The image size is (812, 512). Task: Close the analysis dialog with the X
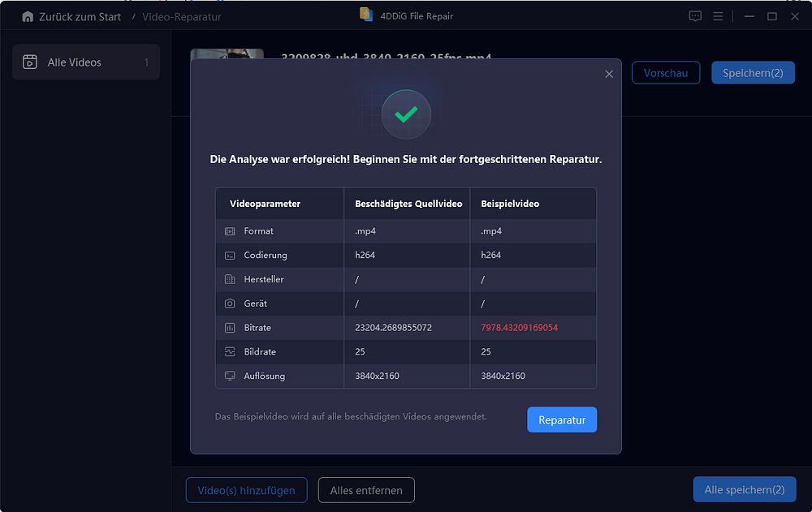609,74
